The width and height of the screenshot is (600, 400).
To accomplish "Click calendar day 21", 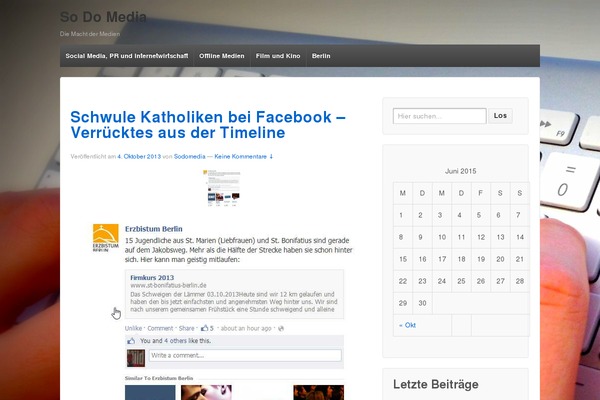I will [520, 259].
